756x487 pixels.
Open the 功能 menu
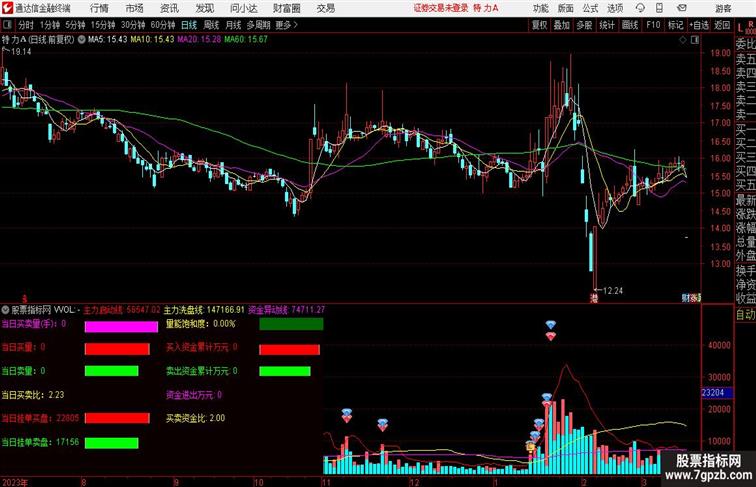point(540,8)
